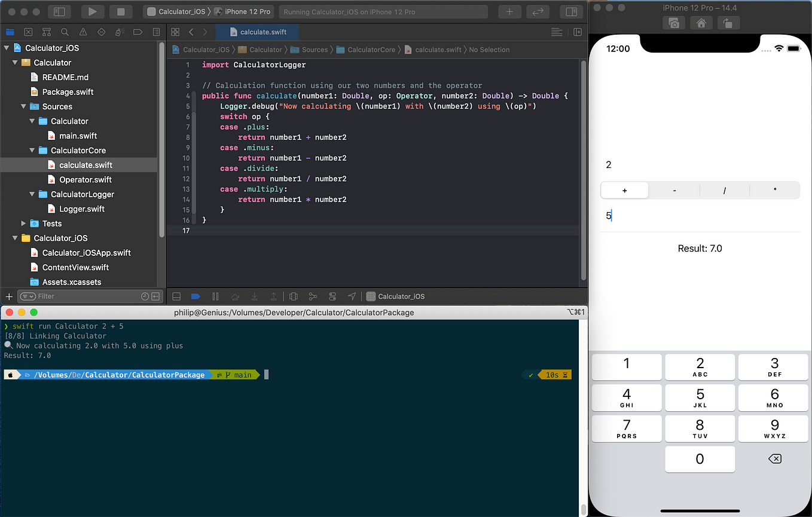The height and width of the screenshot is (517, 812).
Task: Select the multiply operator in the app
Action: pos(774,189)
